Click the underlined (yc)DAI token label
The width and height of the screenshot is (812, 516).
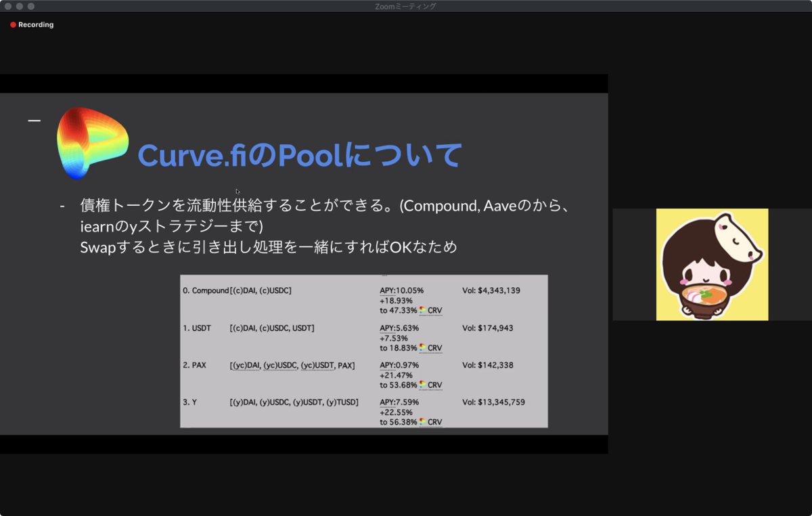pyautogui.click(x=245, y=365)
